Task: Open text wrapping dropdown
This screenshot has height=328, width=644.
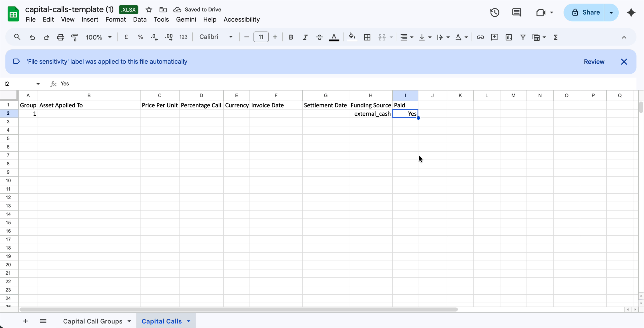Action: pos(443,37)
